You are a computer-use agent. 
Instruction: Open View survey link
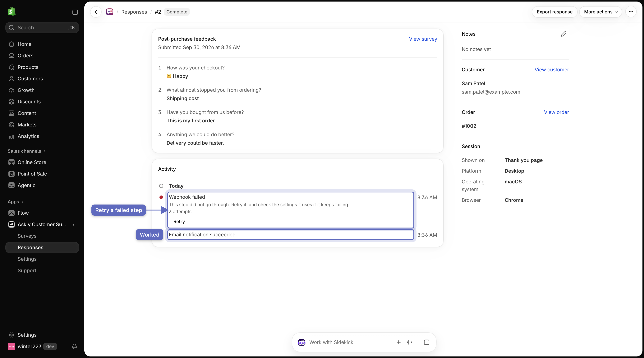click(x=423, y=39)
